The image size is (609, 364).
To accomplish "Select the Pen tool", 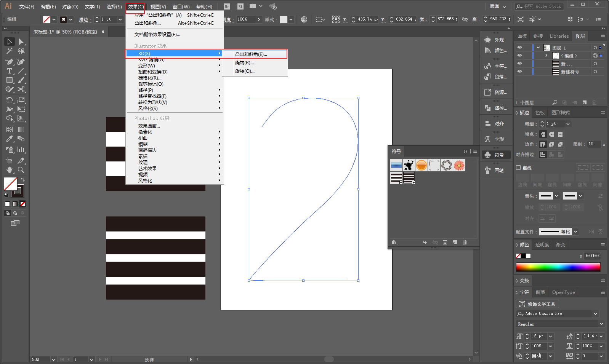I will pyautogui.click(x=10, y=62).
